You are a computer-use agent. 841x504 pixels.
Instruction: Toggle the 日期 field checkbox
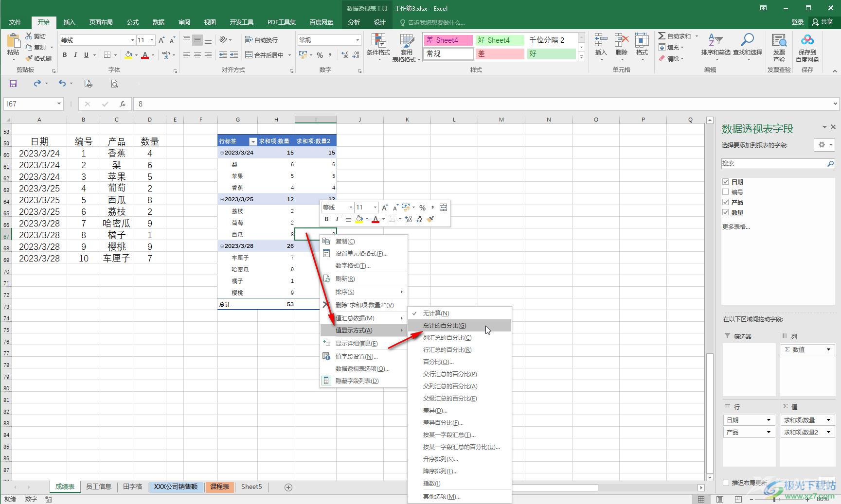coord(726,182)
